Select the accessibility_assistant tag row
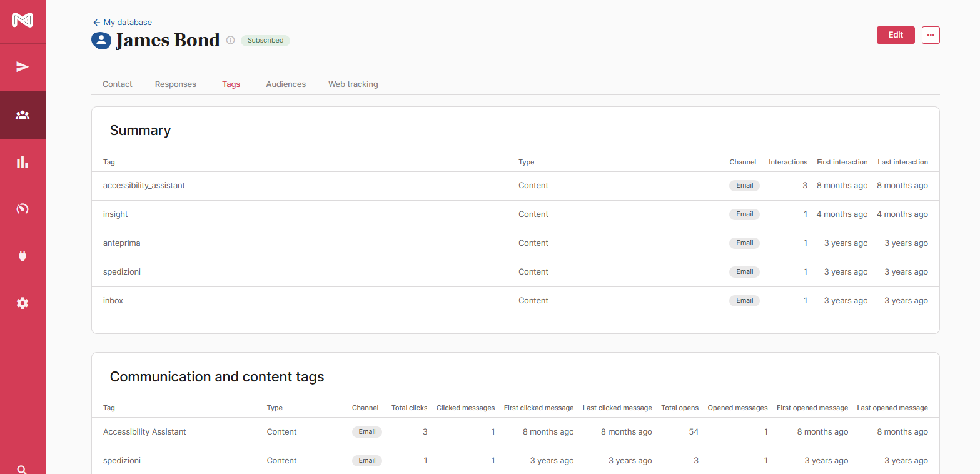This screenshot has width=980, height=474. tap(144, 186)
